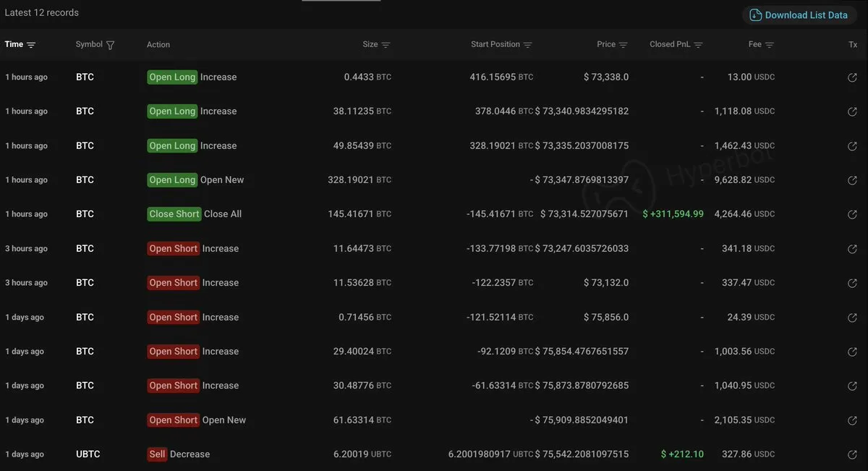The image size is (868, 471).
Task: Open transaction link for 30.48776 BTC row
Action: pyautogui.click(x=852, y=386)
